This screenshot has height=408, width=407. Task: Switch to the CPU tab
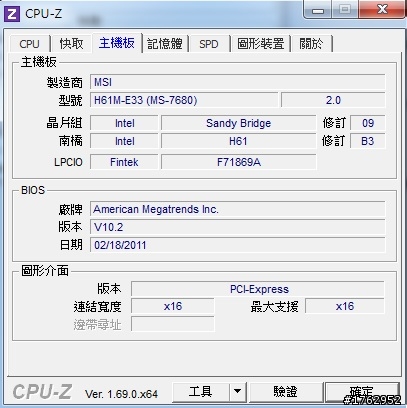(x=29, y=44)
